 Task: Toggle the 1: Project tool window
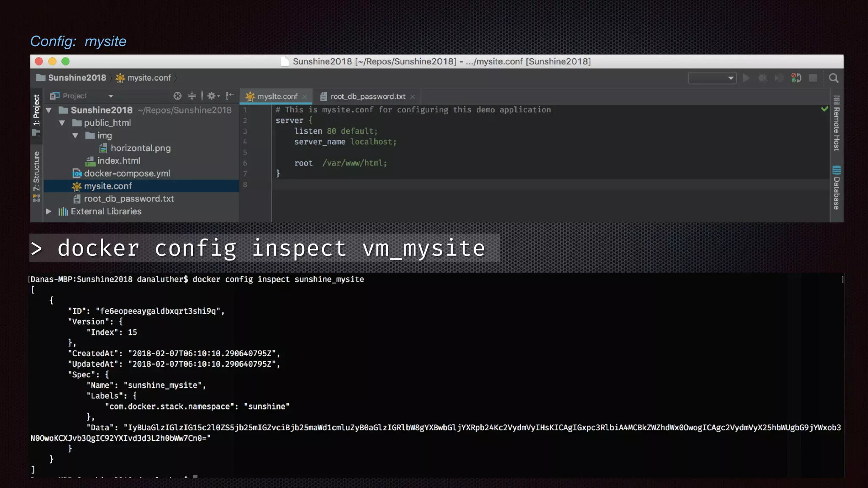coord(37,115)
